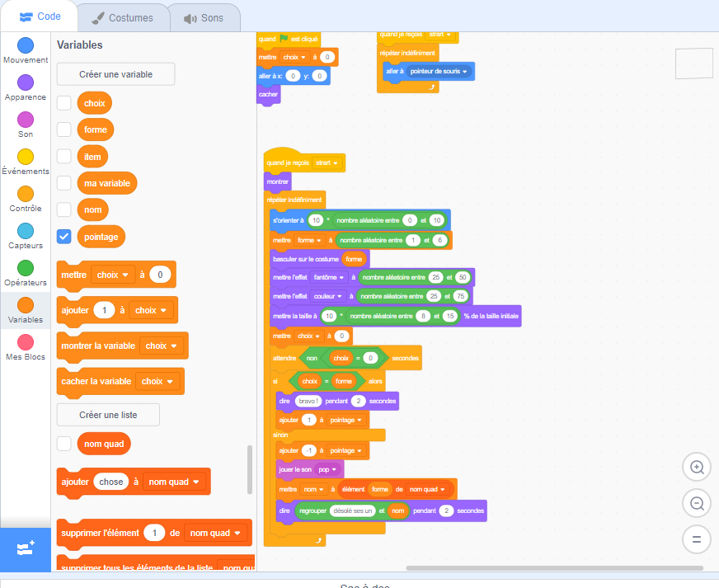The width and height of the screenshot is (719, 588).
Task: Open nom quad dropdown in supprimer l'élément block
Action: [215, 533]
